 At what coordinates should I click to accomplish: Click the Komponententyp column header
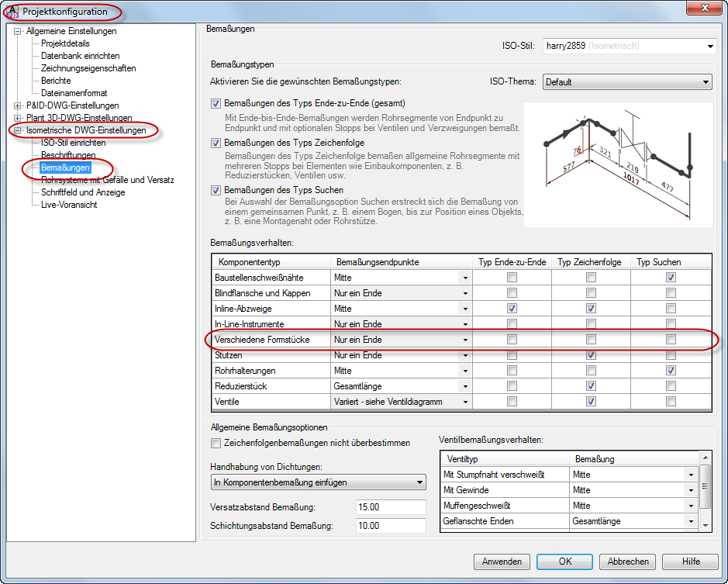click(x=271, y=262)
